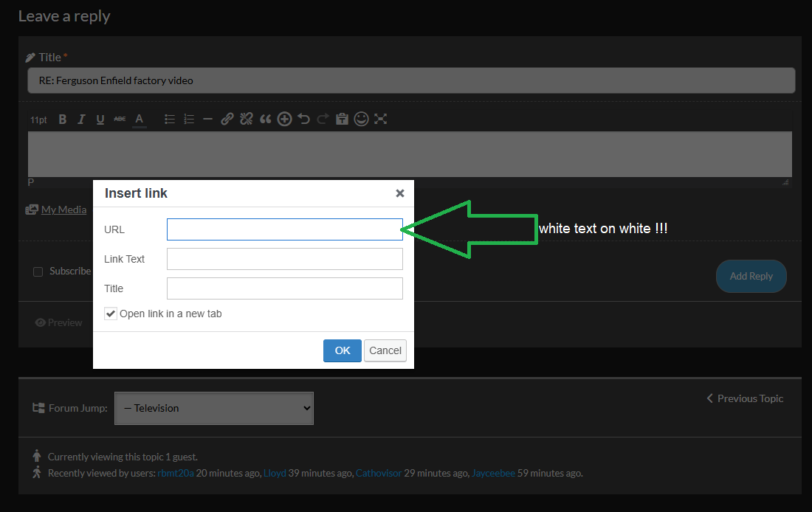Apply italic formatting in the editor
Screen dimensions: 812x512
point(81,120)
